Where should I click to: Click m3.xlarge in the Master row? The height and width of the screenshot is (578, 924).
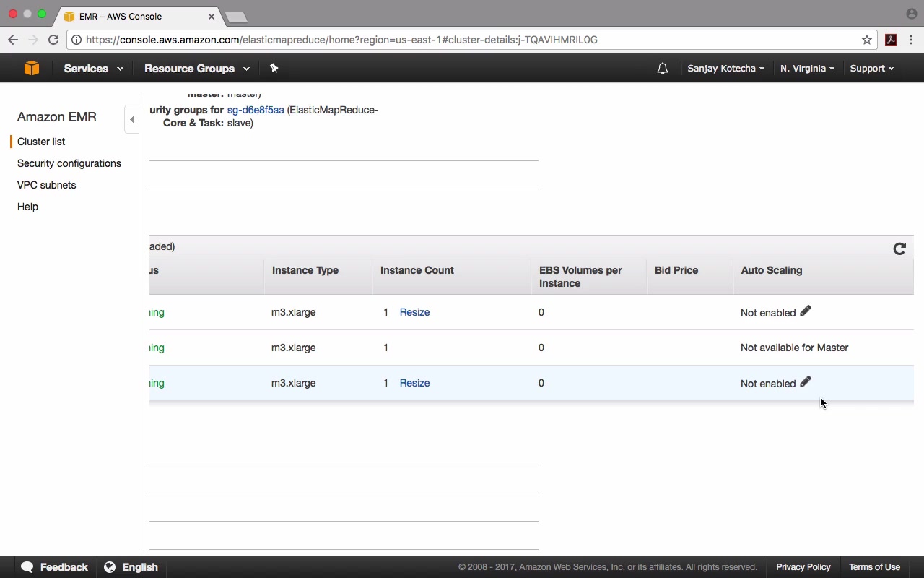293,348
